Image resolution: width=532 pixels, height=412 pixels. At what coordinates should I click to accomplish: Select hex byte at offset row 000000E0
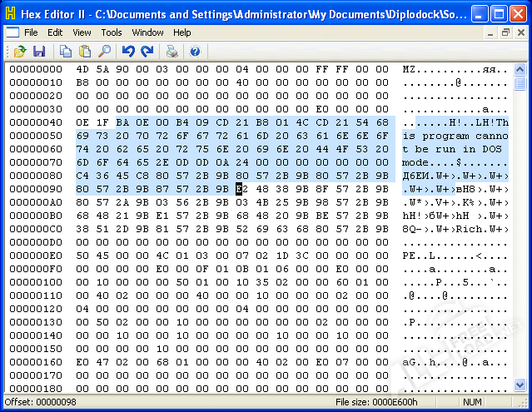point(82,256)
